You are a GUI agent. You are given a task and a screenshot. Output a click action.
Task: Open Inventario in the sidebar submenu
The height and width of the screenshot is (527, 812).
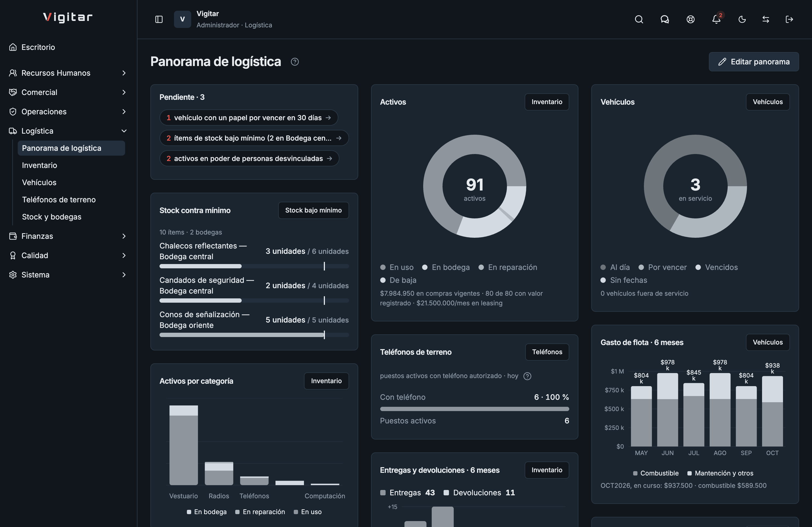(x=71, y=165)
